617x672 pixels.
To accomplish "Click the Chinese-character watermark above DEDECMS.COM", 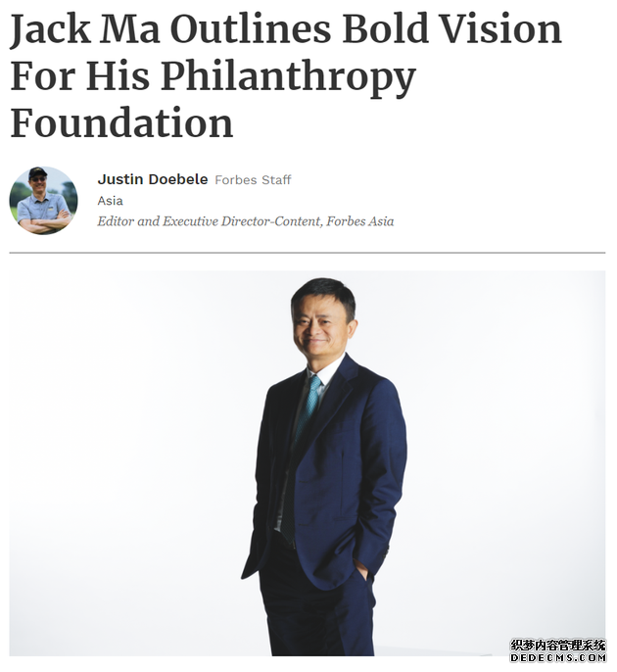I will click(558, 645).
